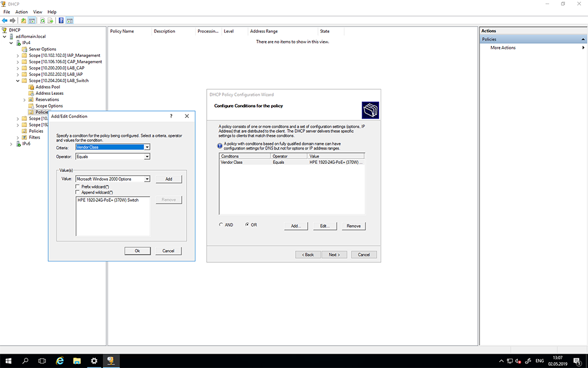
Task: Open the View menu
Action: click(x=37, y=11)
